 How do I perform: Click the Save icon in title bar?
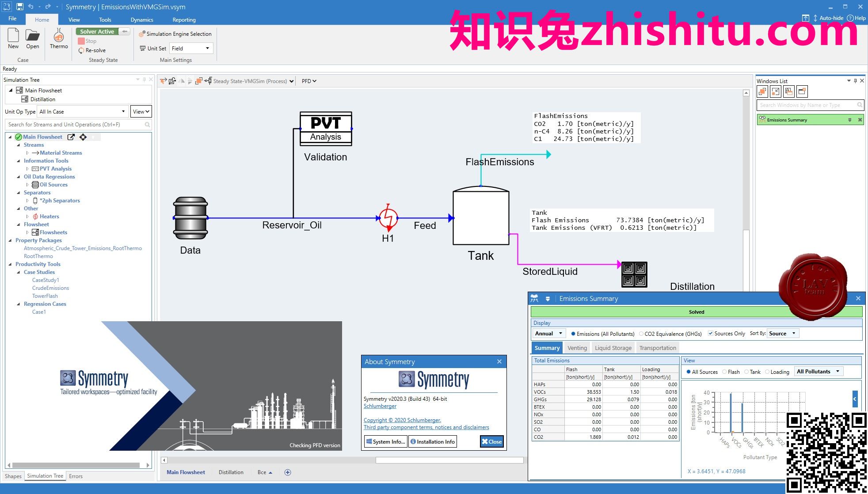[x=20, y=7]
